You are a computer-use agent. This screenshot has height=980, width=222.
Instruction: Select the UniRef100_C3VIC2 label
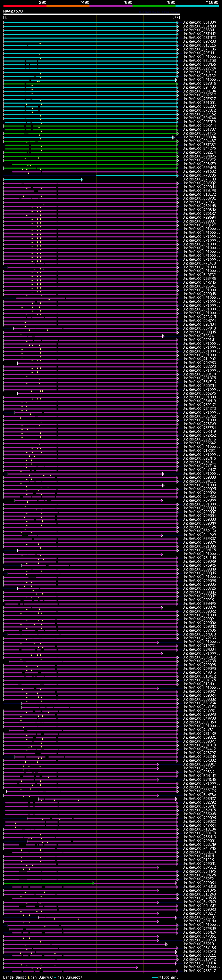point(199,76)
